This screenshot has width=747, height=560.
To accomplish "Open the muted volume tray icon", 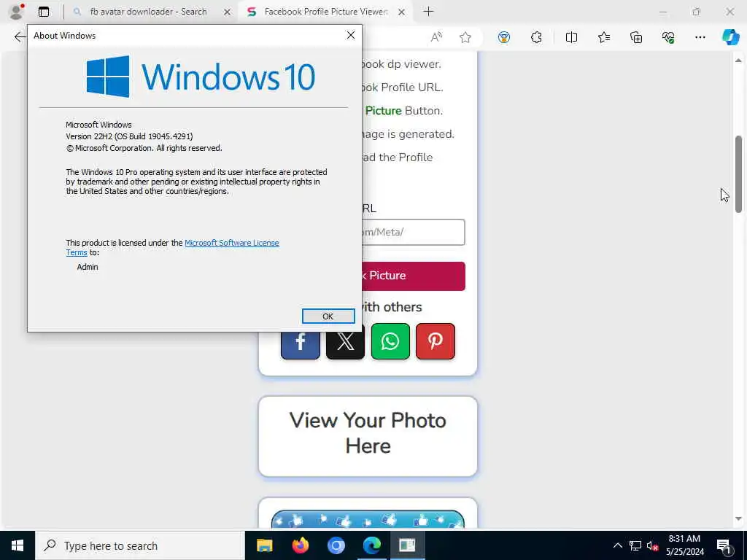I will 652,545.
